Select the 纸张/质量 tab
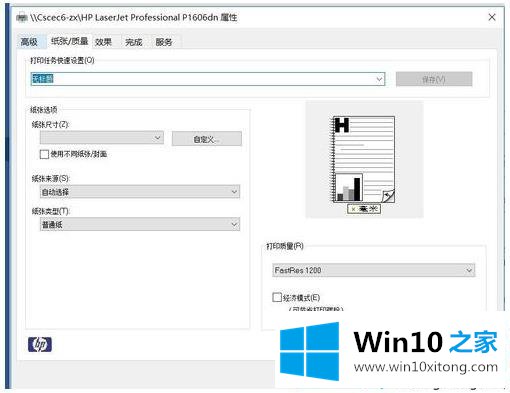Viewport: 510px width, 393px height. (69, 41)
